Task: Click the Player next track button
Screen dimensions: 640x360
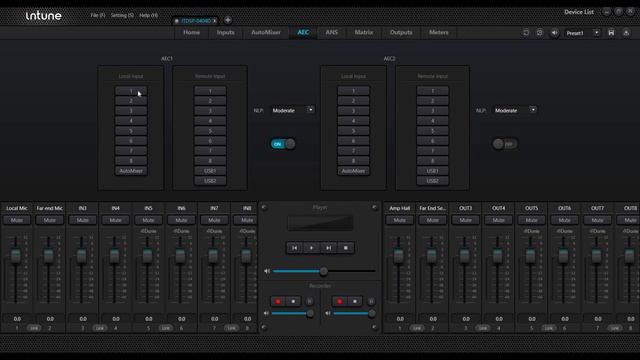Action: click(x=329, y=248)
